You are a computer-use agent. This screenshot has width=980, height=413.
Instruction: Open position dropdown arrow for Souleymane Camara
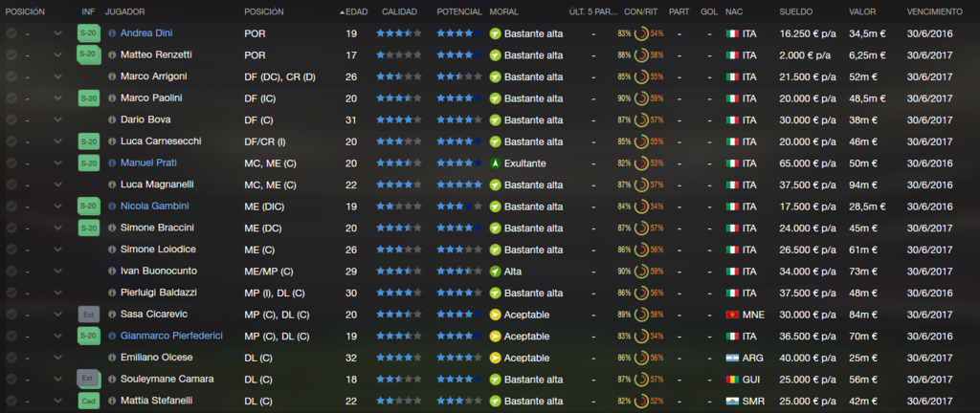tap(58, 380)
